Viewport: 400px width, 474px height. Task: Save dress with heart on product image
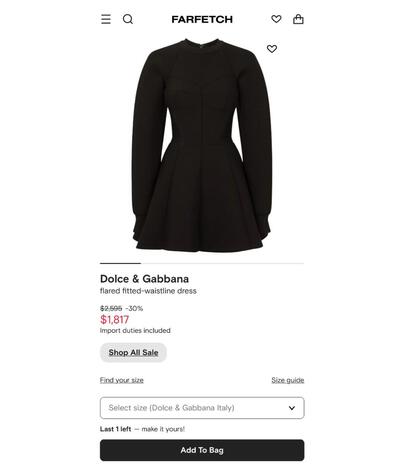tap(272, 49)
